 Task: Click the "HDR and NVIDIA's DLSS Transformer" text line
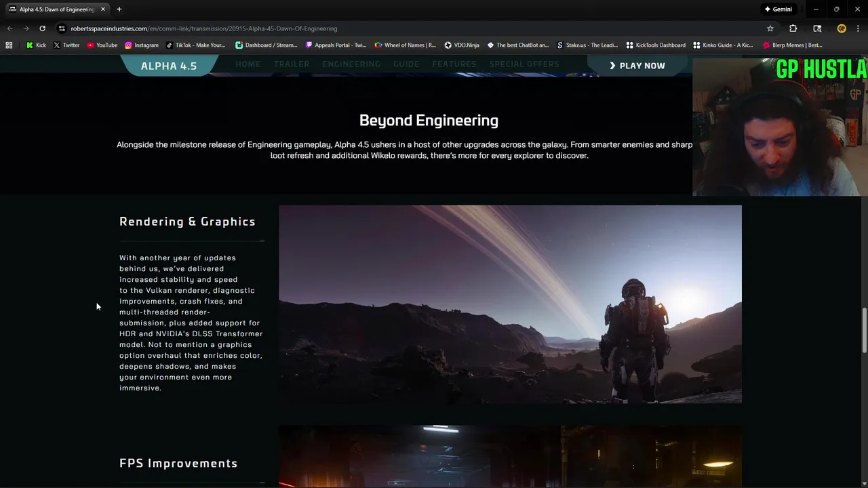(191, 334)
